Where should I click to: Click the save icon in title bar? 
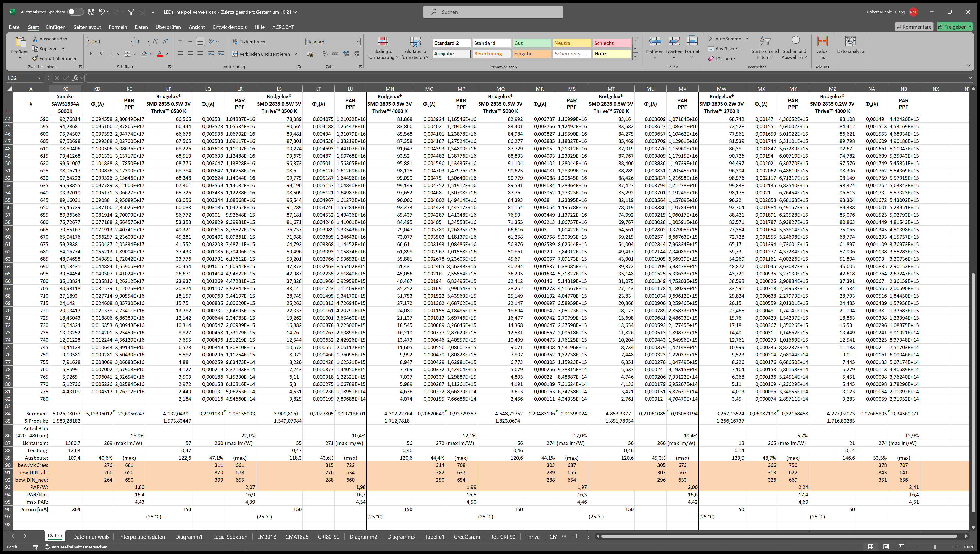click(91, 12)
